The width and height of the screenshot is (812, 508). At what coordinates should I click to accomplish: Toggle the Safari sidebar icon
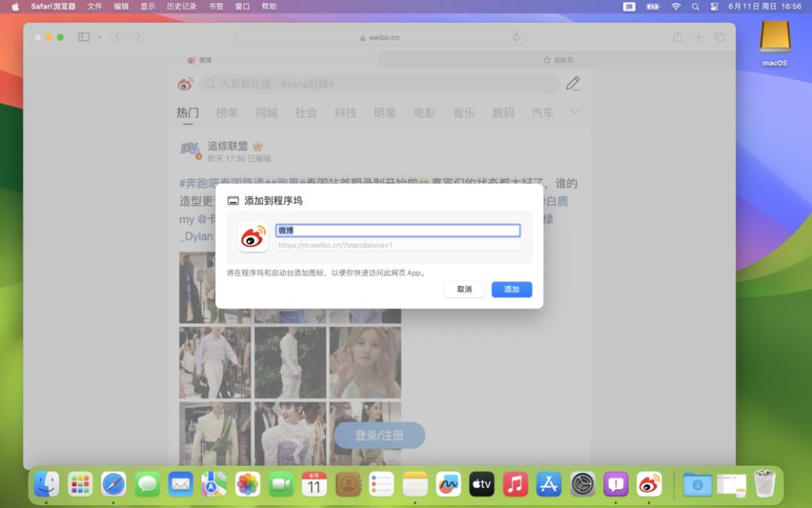pyautogui.click(x=83, y=37)
